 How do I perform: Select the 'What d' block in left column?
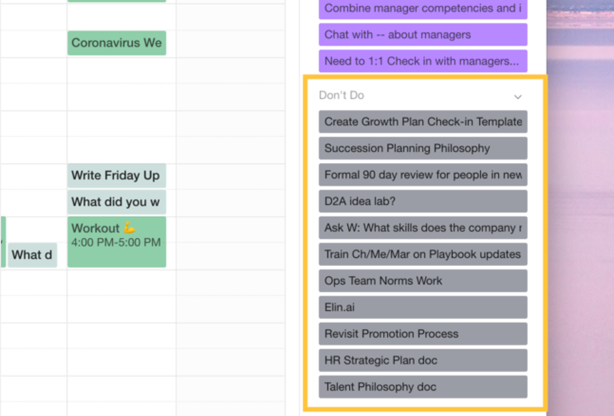click(x=33, y=255)
